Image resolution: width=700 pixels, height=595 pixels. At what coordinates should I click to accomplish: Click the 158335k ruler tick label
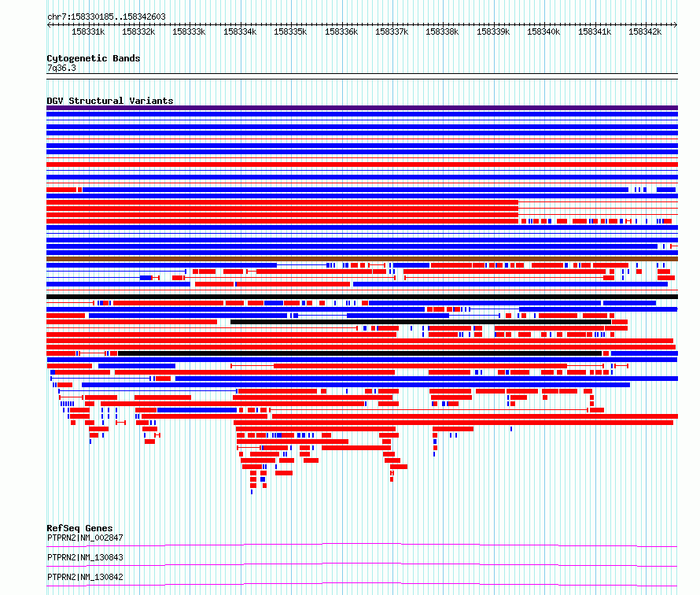tap(290, 31)
